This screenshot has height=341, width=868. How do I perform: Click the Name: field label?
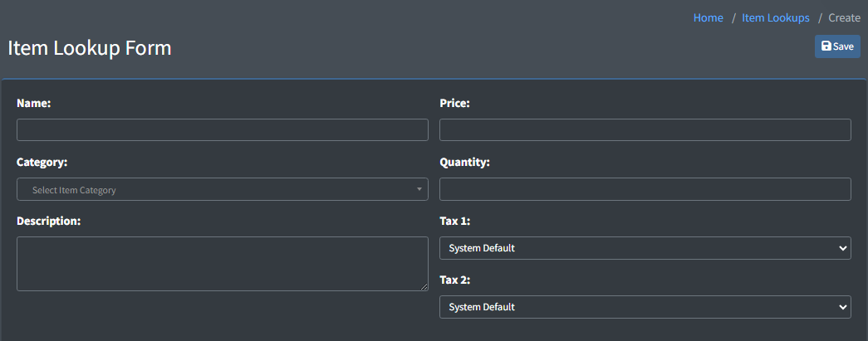pyautogui.click(x=34, y=104)
